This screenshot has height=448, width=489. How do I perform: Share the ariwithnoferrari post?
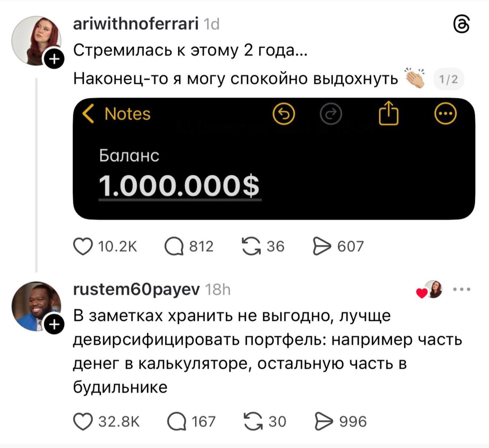point(322,247)
